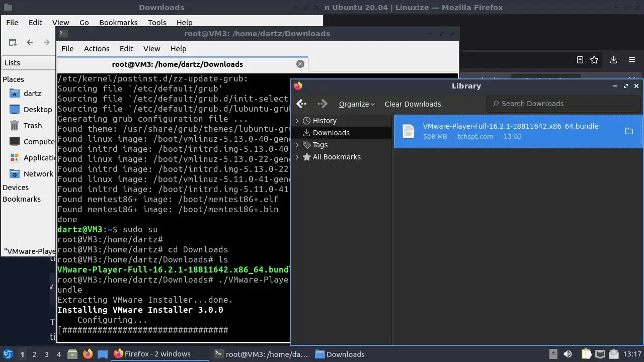Viewport: 644px width, 362px height.
Task: Click the Tags icon in Library sidebar
Action: coord(306,145)
